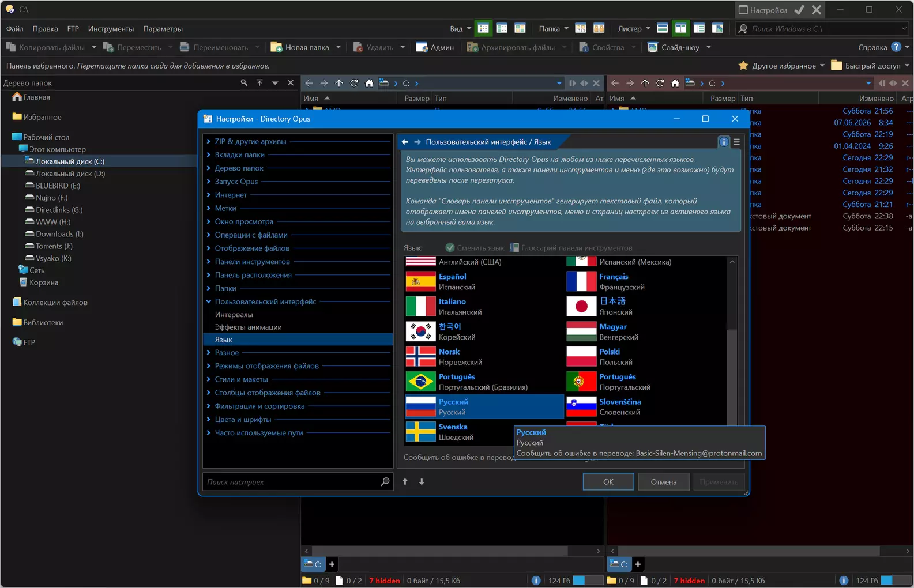The image size is (914, 588).
Task: Go to home folder in the right pane
Action: (x=675, y=83)
